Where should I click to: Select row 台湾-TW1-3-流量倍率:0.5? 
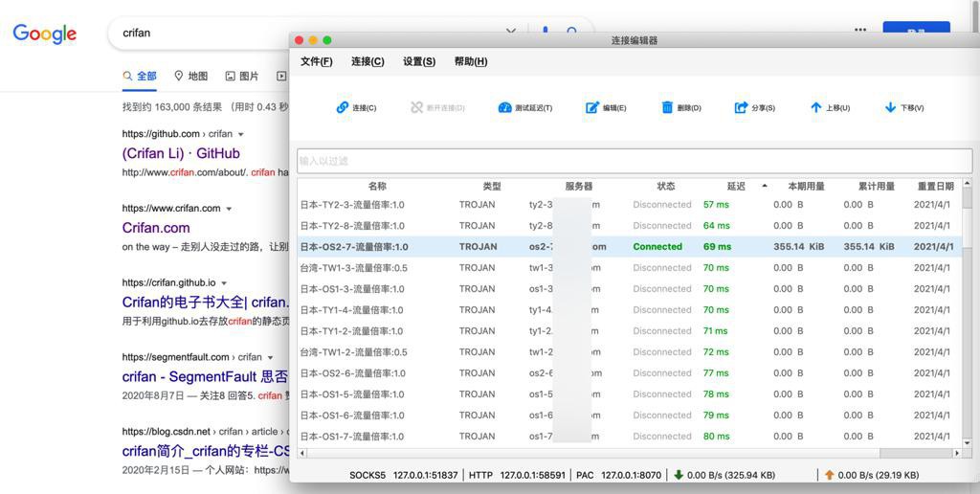coord(630,268)
